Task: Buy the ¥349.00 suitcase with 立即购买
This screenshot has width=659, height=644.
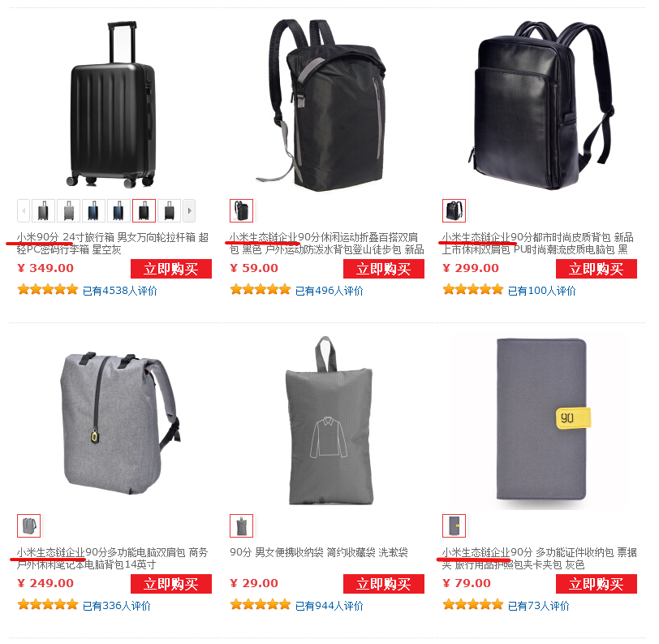Action: 171,269
